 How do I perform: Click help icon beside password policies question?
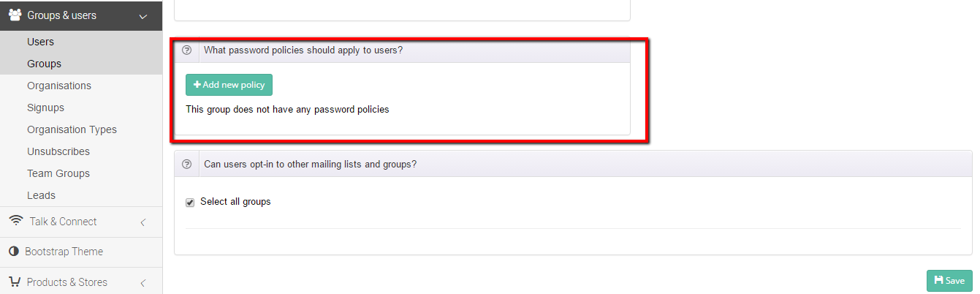point(186,50)
